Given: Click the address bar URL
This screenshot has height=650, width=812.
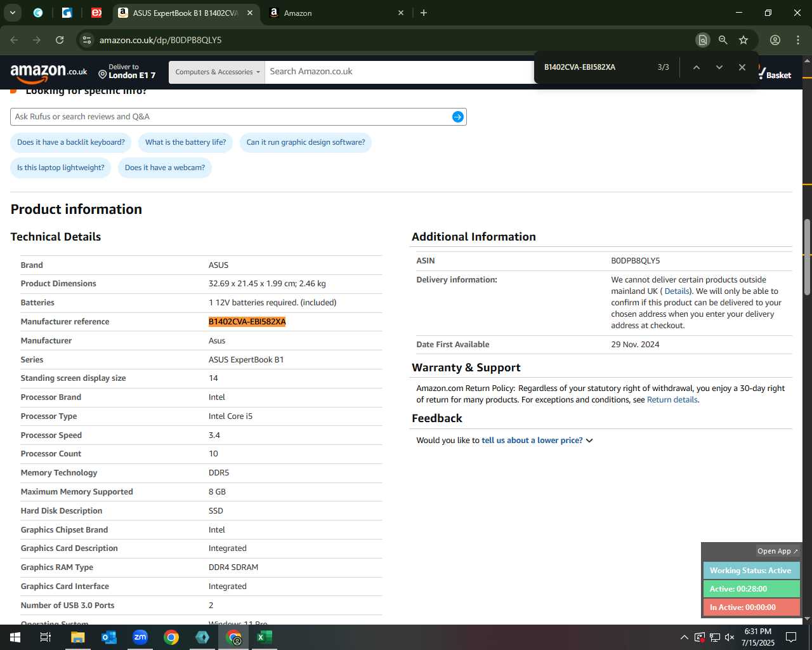Looking at the screenshot, I should pyautogui.click(x=160, y=40).
